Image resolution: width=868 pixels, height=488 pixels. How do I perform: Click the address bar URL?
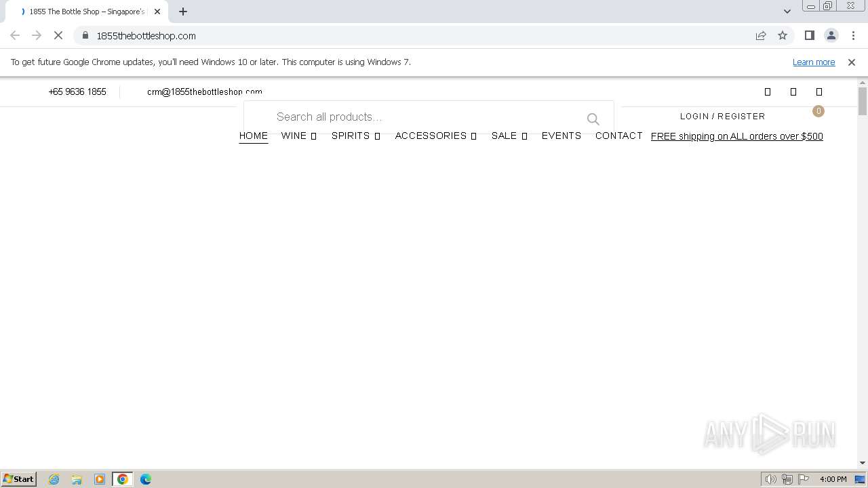pyautogui.click(x=146, y=35)
